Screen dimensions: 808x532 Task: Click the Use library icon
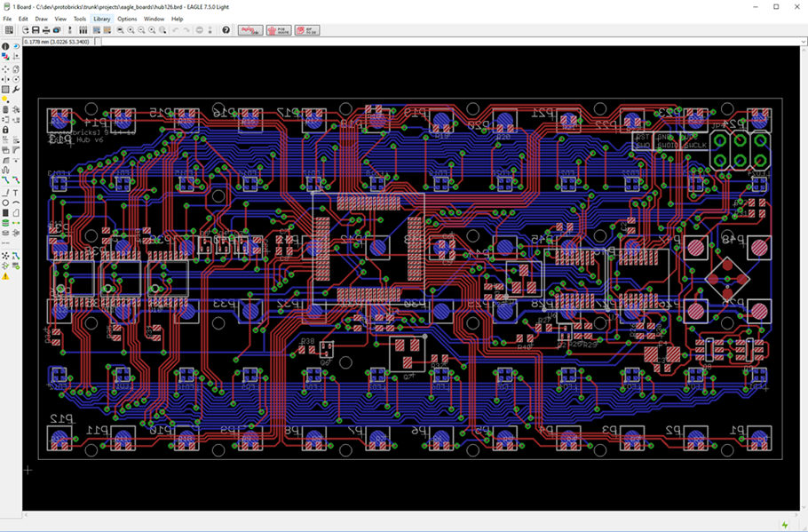(x=83, y=30)
